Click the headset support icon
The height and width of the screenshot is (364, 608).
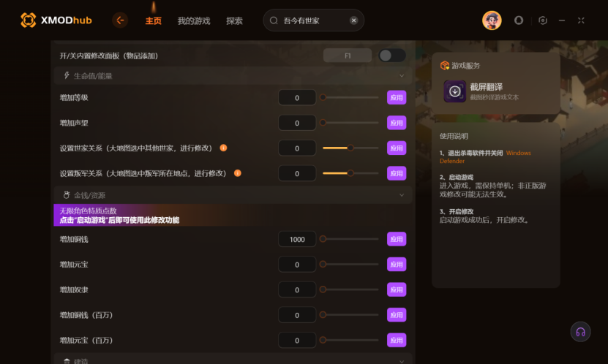click(580, 332)
